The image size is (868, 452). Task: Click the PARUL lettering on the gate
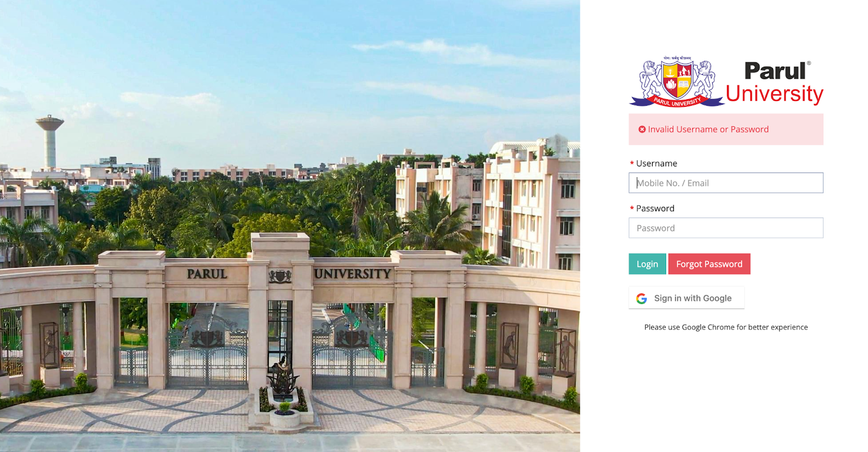point(207,274)
